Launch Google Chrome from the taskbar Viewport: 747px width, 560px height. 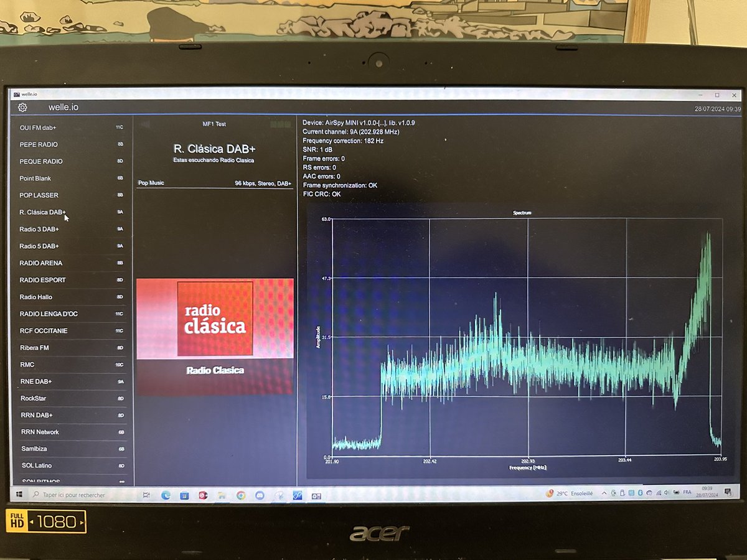pos(241,495)
